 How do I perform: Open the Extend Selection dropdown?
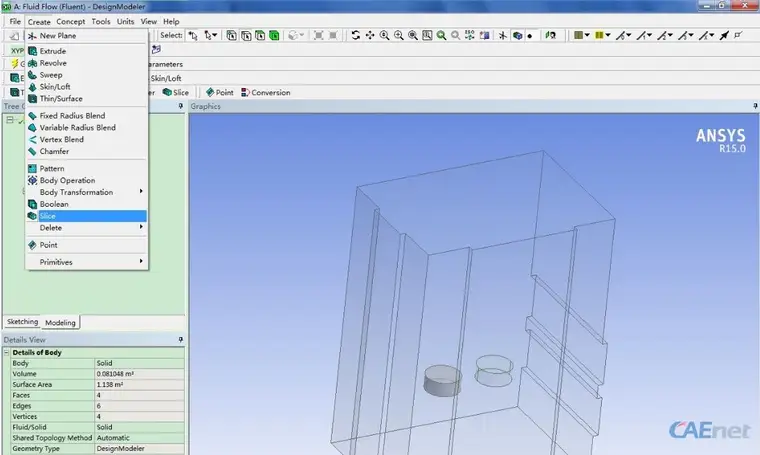coord(296,35)
